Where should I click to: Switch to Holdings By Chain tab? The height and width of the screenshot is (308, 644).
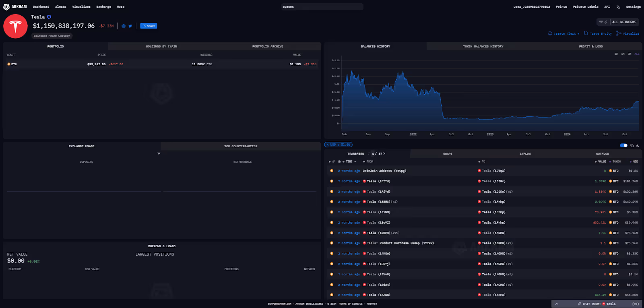161,46
